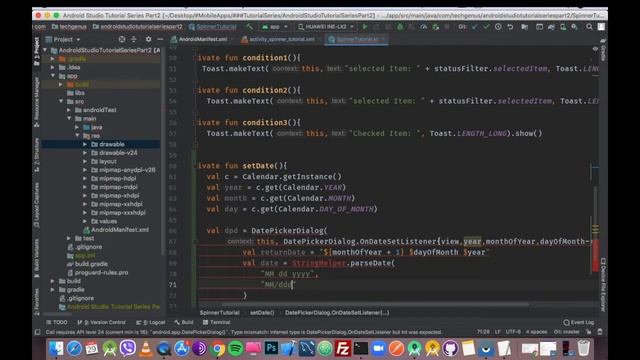This screenshot has width=640, height=360.
Task: Open the TODO tool window tab
Action: [x=57, y=322]
